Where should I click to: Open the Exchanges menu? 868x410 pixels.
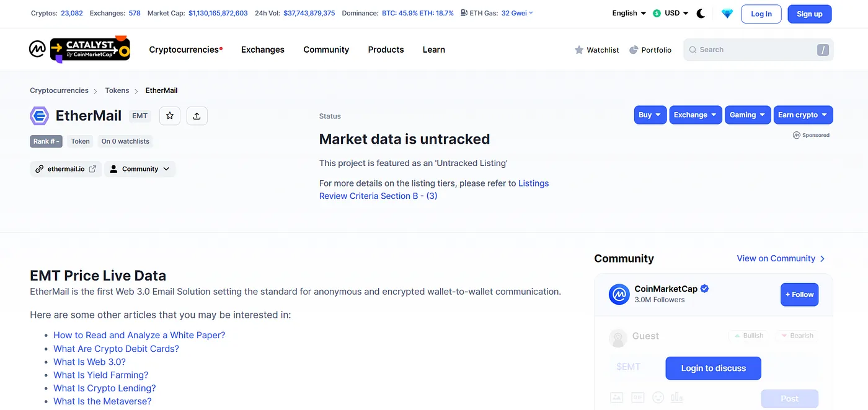point(263,50)
